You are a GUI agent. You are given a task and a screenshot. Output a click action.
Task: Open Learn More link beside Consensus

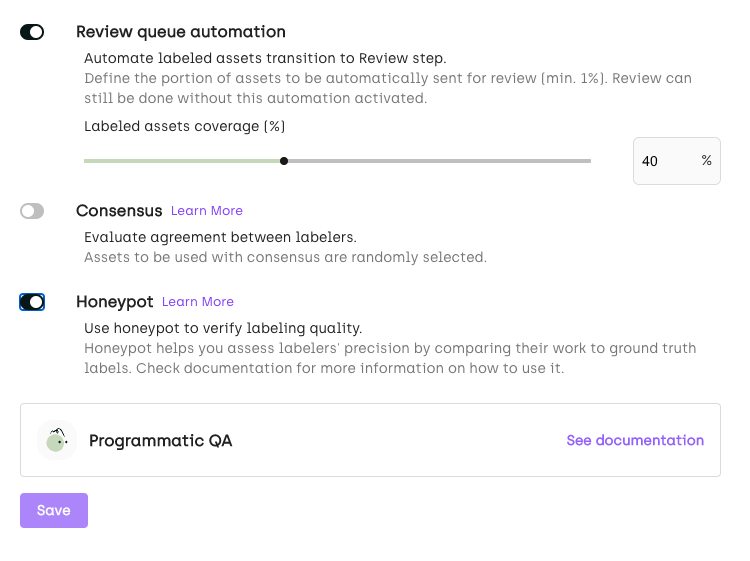(206, 211)
